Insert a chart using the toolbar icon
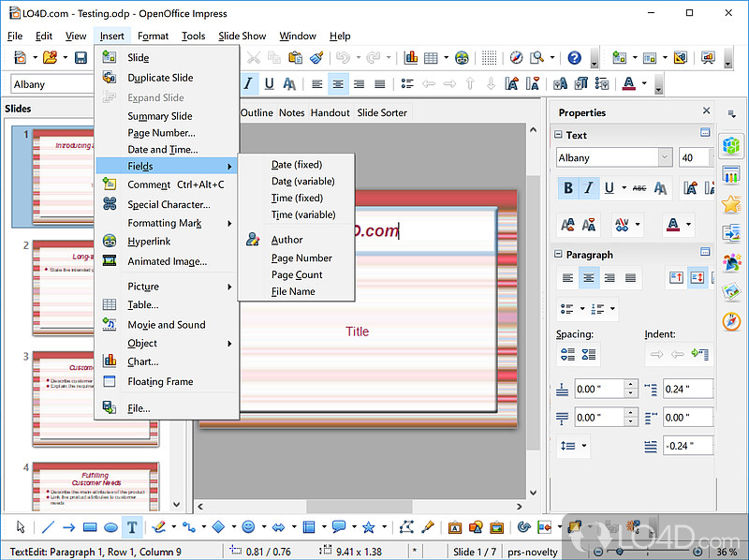 coord(411,57)
